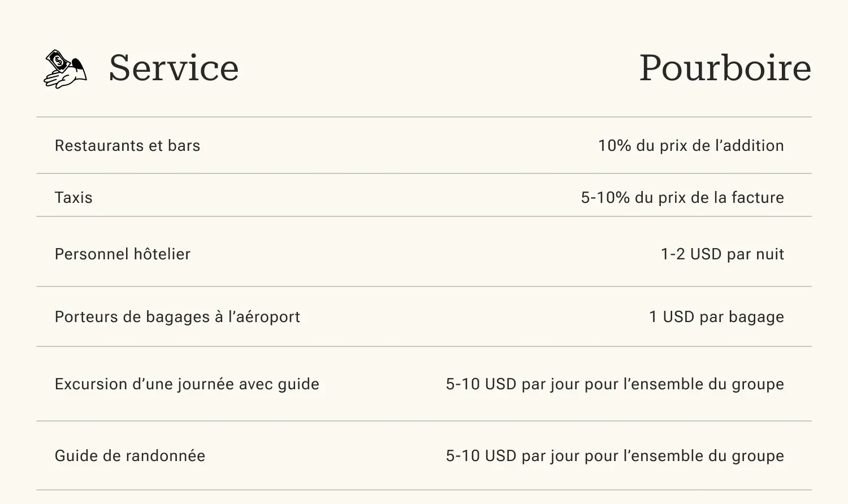Screen dimensions: 848x504
Task: Click the tip amount for guided day excursion
Action: click(615, 384)
